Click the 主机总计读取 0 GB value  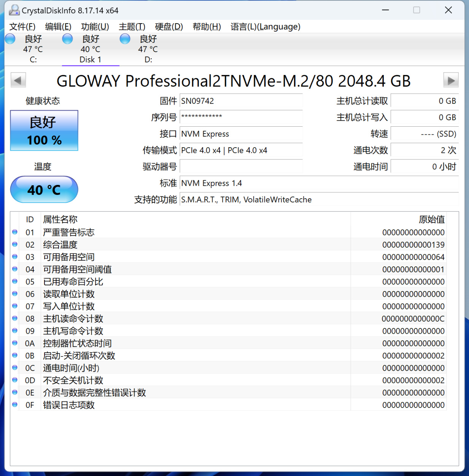(424, 101)
